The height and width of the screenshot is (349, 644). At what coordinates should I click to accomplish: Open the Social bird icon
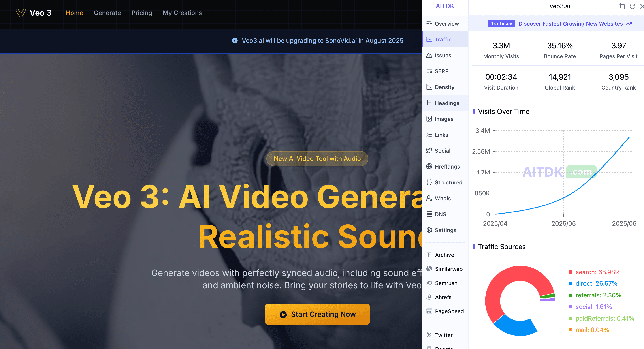(x=429, y=150)
